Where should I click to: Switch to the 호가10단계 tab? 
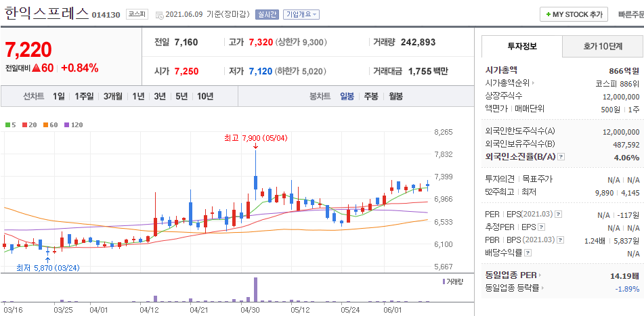(x=603, y=47)
